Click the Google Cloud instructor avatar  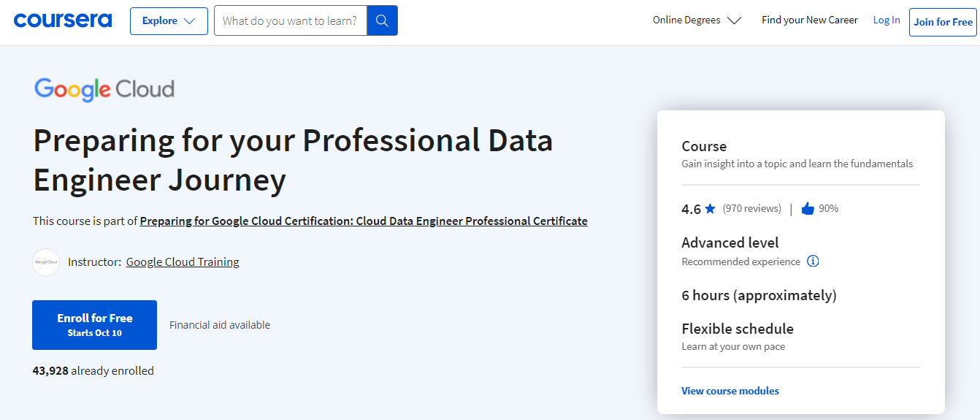pyautogui.click(x=46, y=262)
